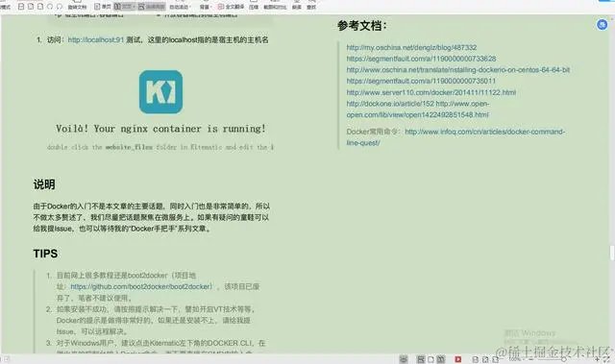Click the blue floating translate icon

click(603, 25)
